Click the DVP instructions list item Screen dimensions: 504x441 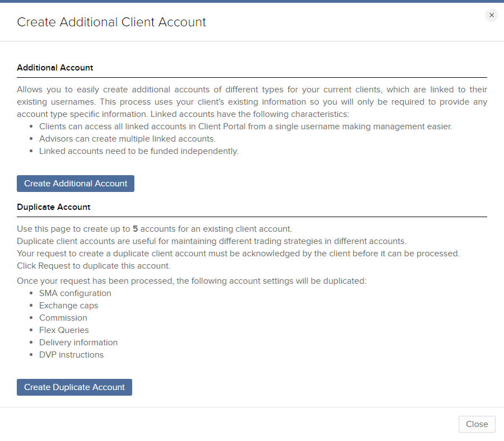pos(71,354)
